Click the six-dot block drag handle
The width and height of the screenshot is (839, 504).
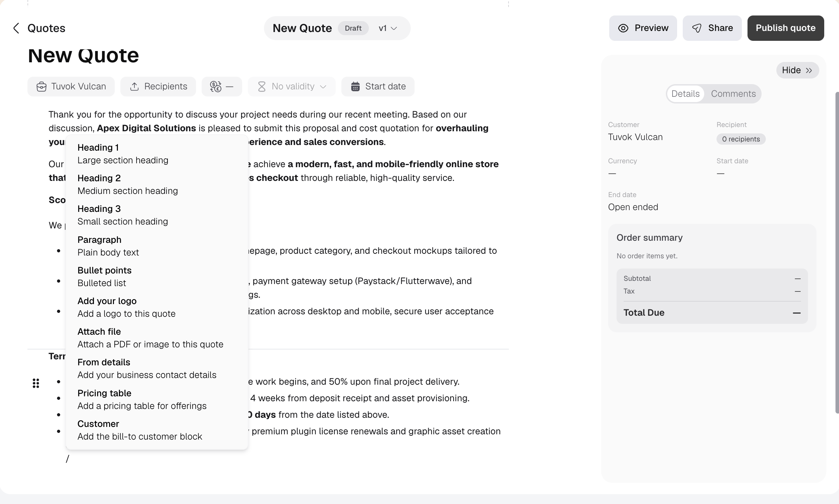[x=36, y=383]
